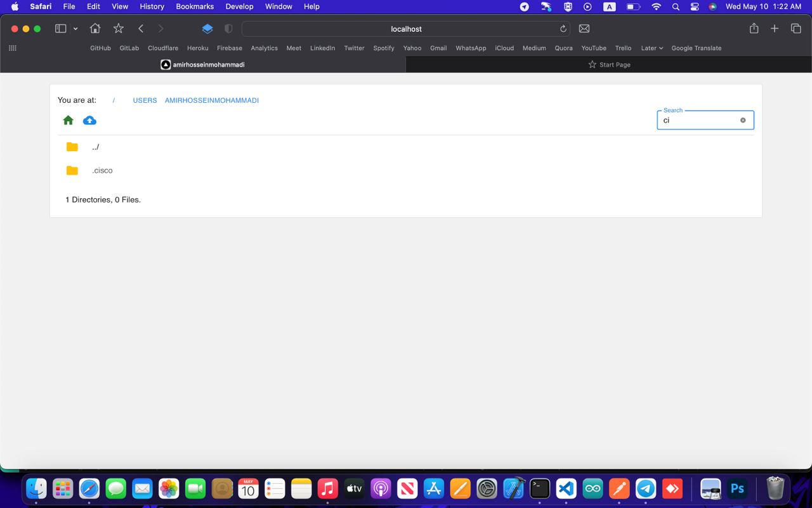Click the Safari home toolbar icon
The width and height of the screenshot is (812, 508).
click(95, 29)
